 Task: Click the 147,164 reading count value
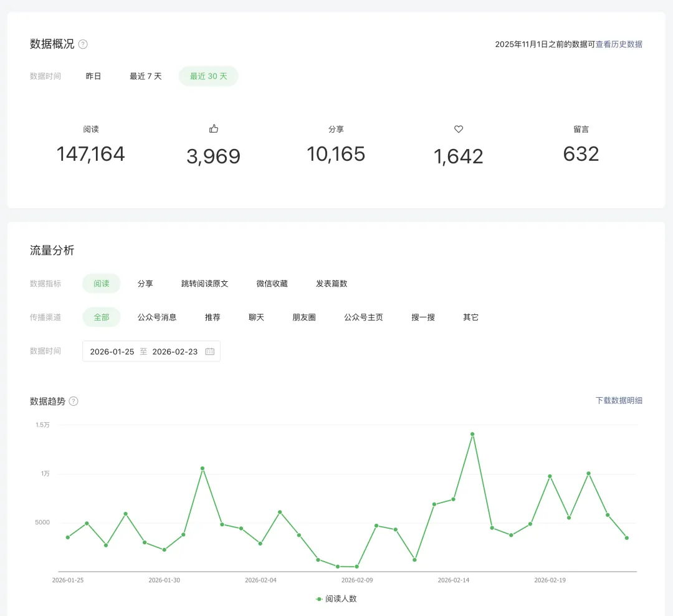click(x=91, y=154)
